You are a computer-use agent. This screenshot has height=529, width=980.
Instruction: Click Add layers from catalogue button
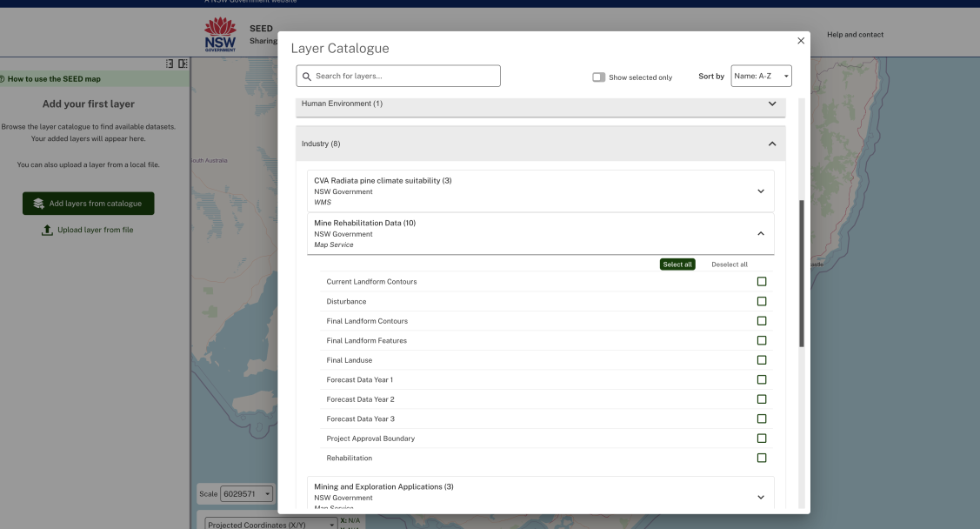88,204
